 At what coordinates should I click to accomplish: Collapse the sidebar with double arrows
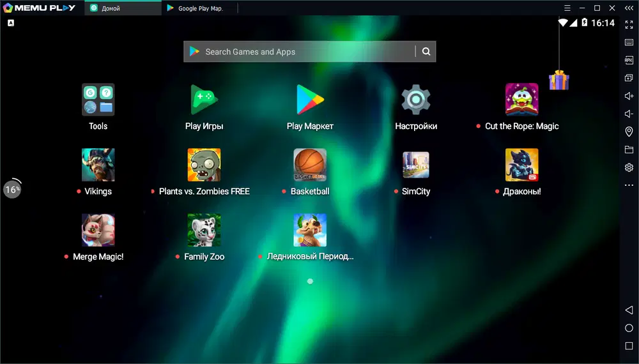click(x=629, y=8)
